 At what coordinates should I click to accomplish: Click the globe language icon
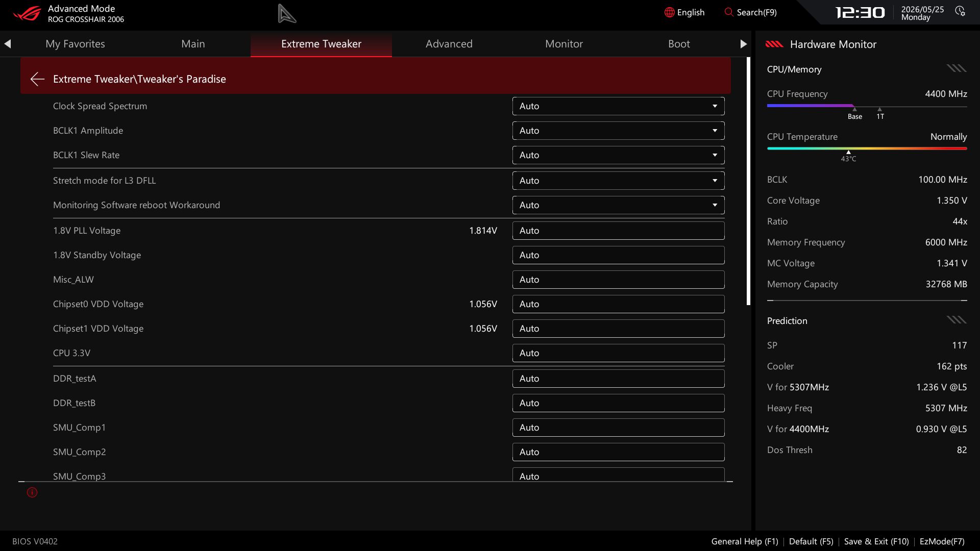click(x=669, y=12)
